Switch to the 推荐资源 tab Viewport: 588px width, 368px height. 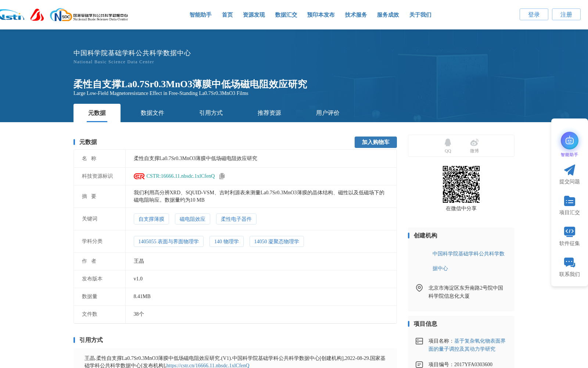269,113
